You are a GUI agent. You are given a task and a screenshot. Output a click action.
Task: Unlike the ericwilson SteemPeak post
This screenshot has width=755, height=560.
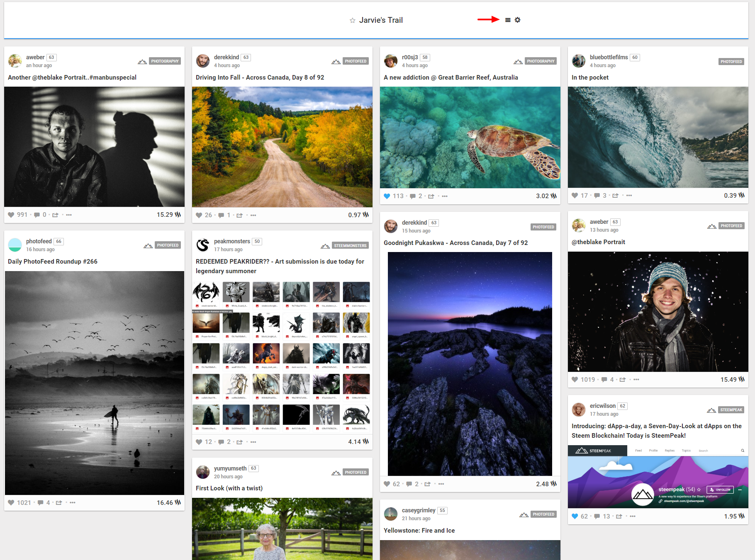[575, 516]
